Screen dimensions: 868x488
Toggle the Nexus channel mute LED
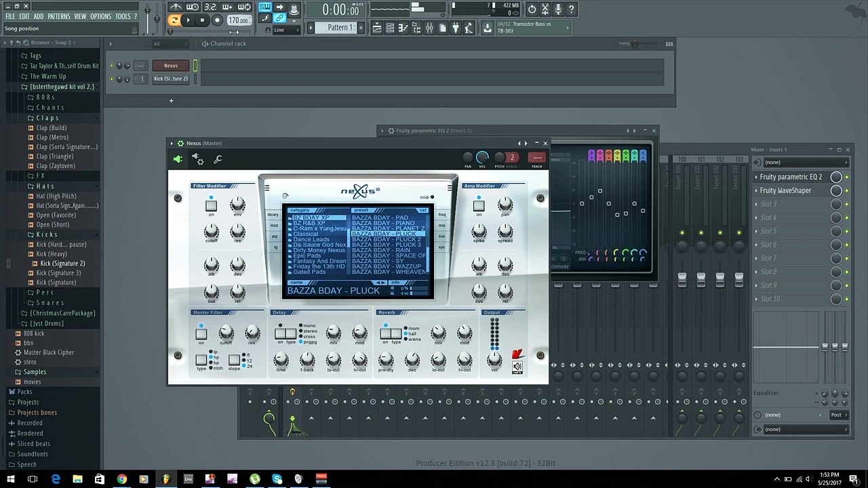point(112,66)
